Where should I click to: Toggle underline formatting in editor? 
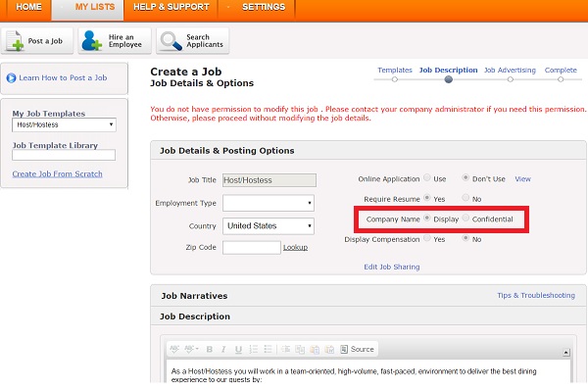tap(238, 349)
